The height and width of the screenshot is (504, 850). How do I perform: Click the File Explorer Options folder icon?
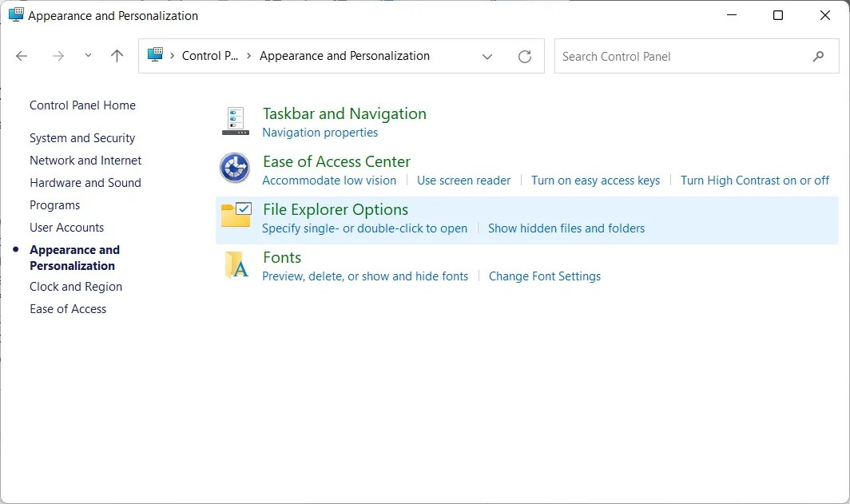(x=235, y=216)
